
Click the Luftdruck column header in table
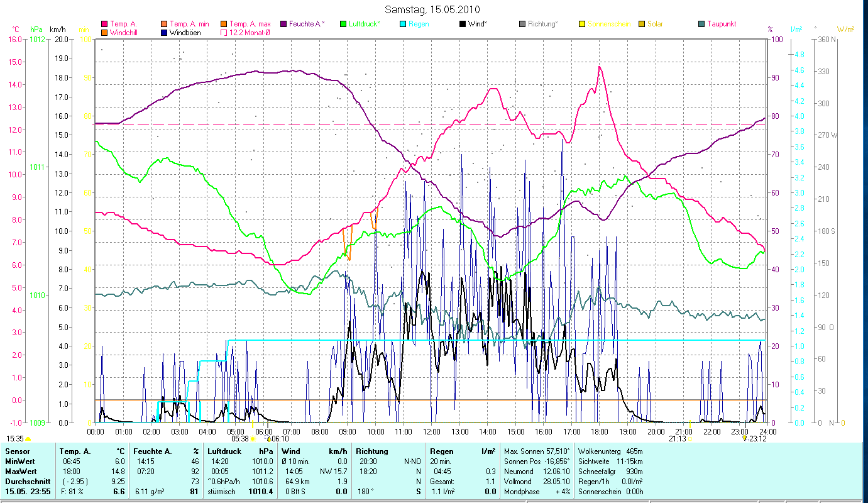pyautogui.click(x=224, y=451)
